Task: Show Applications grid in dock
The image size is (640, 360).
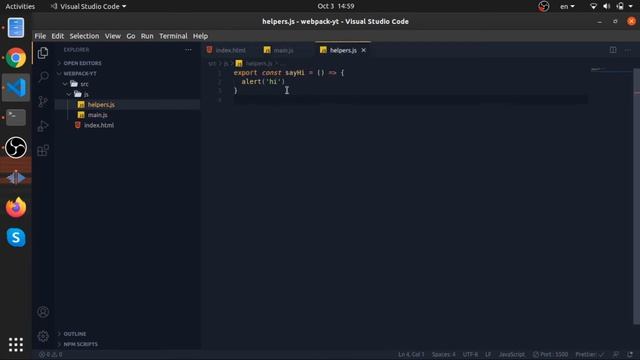Action: 16,345
